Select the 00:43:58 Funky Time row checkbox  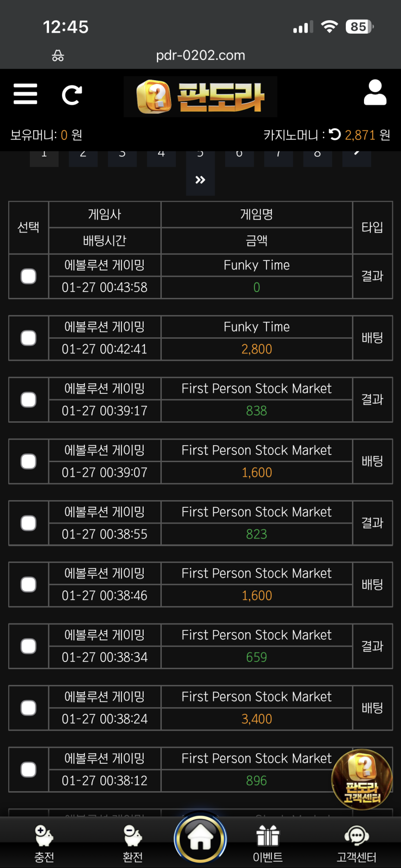(29, 276)
